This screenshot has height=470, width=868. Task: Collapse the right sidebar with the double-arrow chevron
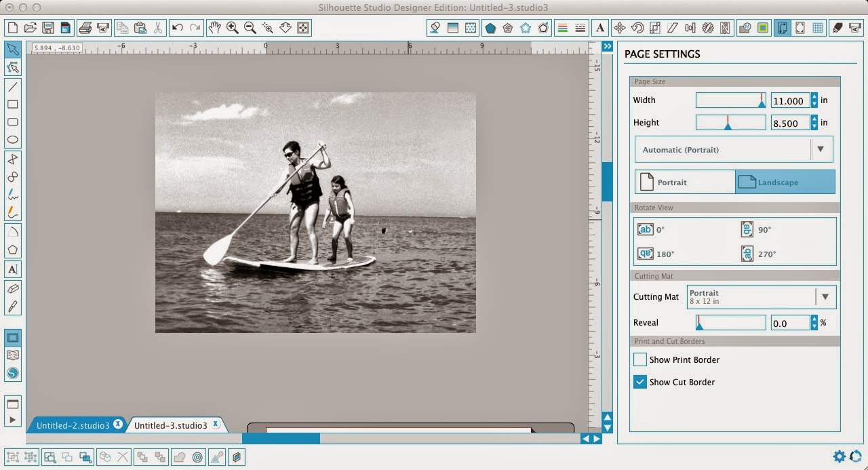[607, 46]
